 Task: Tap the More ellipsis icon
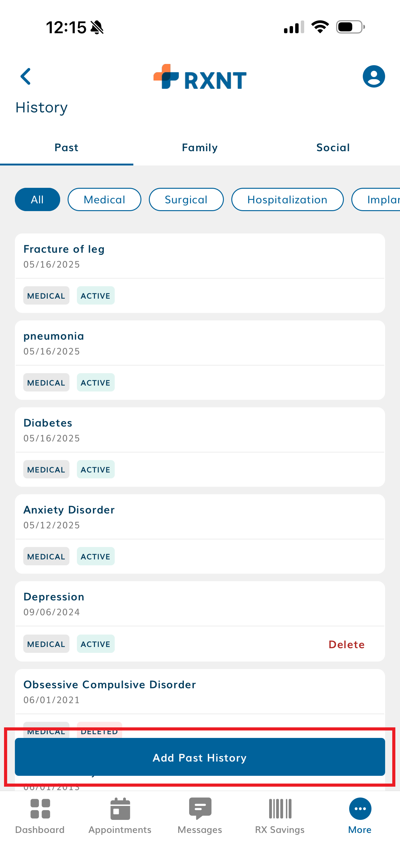click(x=360, y=809)
